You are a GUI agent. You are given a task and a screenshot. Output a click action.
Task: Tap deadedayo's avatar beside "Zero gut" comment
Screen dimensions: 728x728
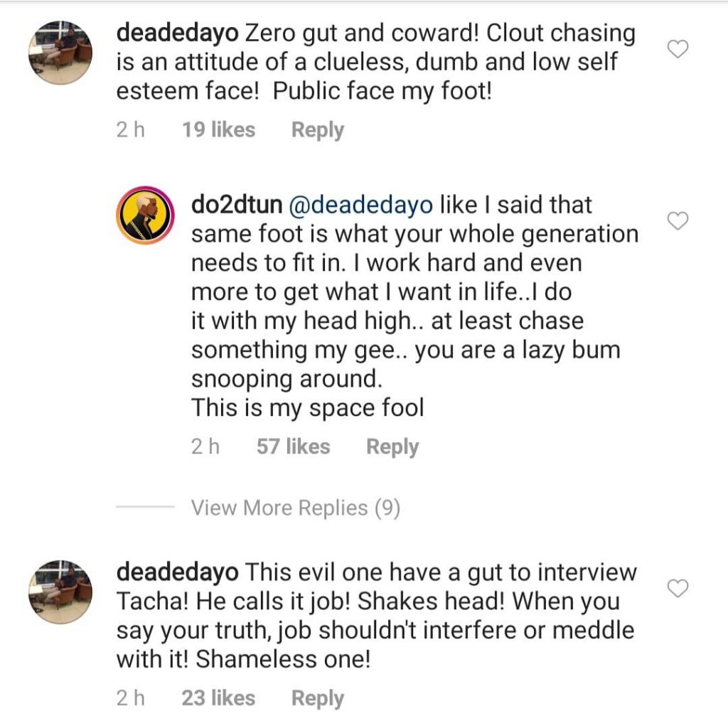tap(60, 53)
